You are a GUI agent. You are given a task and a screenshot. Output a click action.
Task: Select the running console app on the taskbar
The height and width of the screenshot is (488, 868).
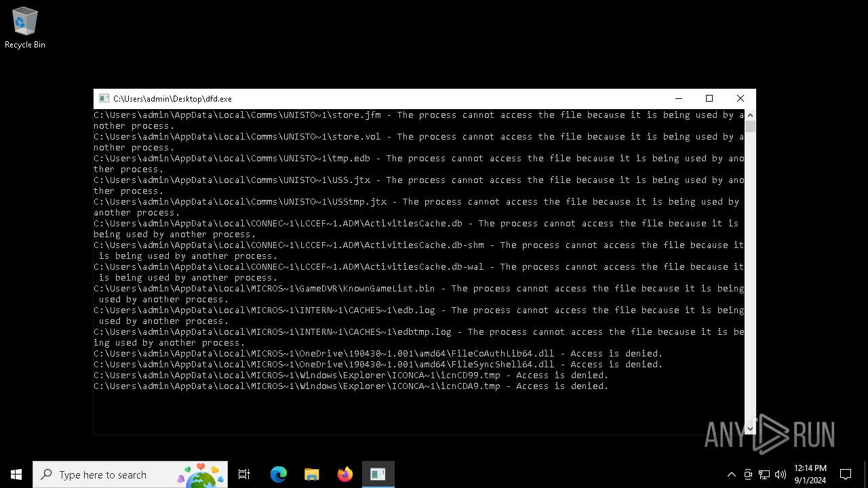(x=378, y=474)
